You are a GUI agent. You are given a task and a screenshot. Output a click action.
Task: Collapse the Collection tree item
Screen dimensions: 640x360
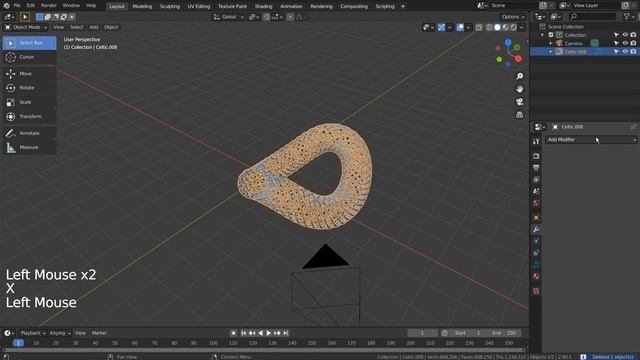(x=543, y=35)
